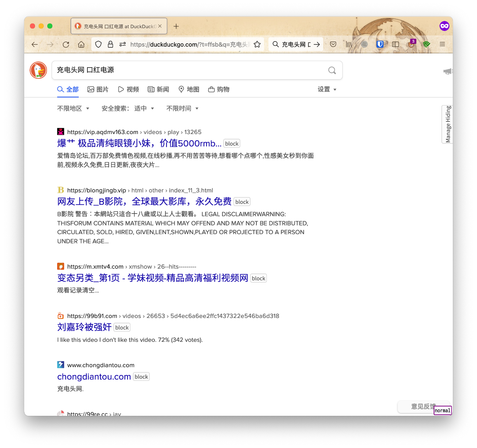Screen dimensions: 477x448
Task: Switch to the 图片 images tab
Action: [98, 89]
